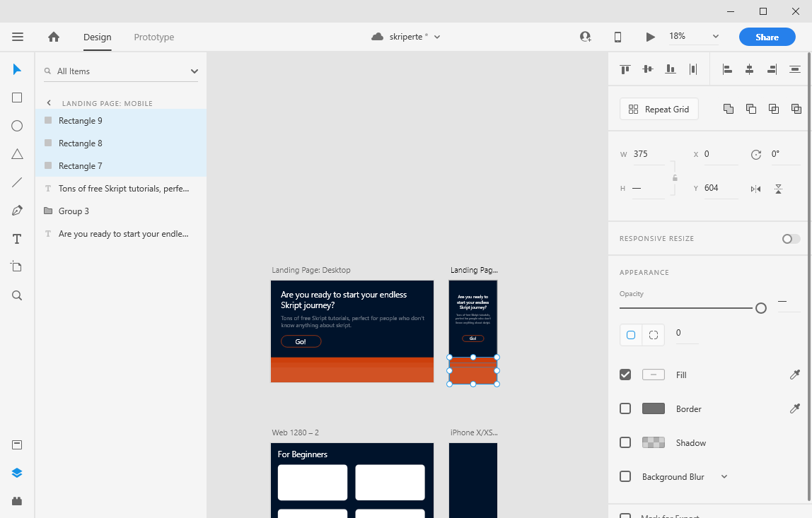Go to the Home screen icon
The image size is (812, 518).
[53, 37]
